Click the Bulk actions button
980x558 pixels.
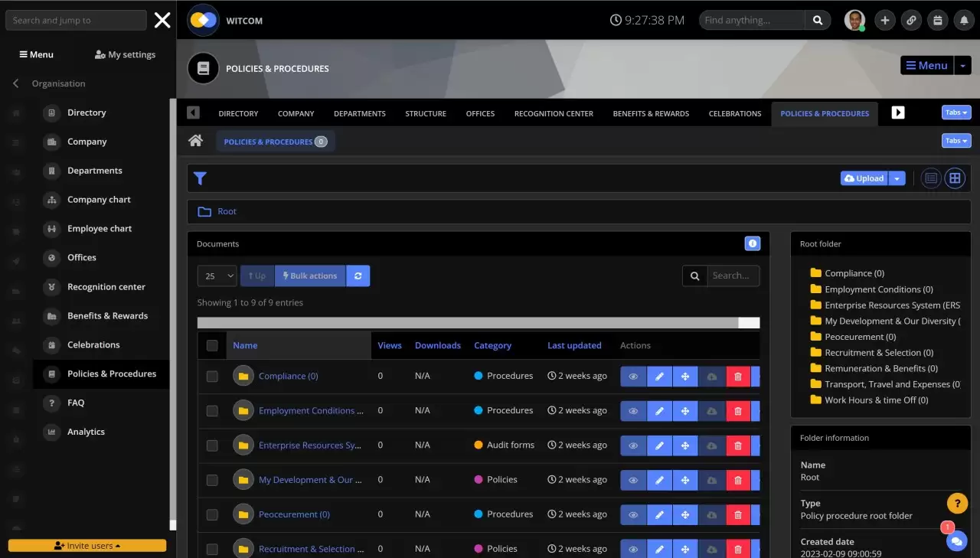(x=310, y=276)
